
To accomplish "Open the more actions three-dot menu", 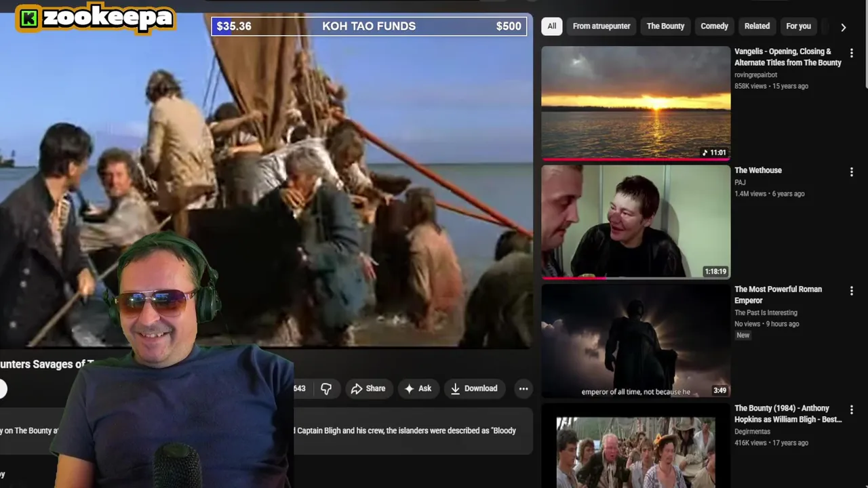I will [524, 388].
